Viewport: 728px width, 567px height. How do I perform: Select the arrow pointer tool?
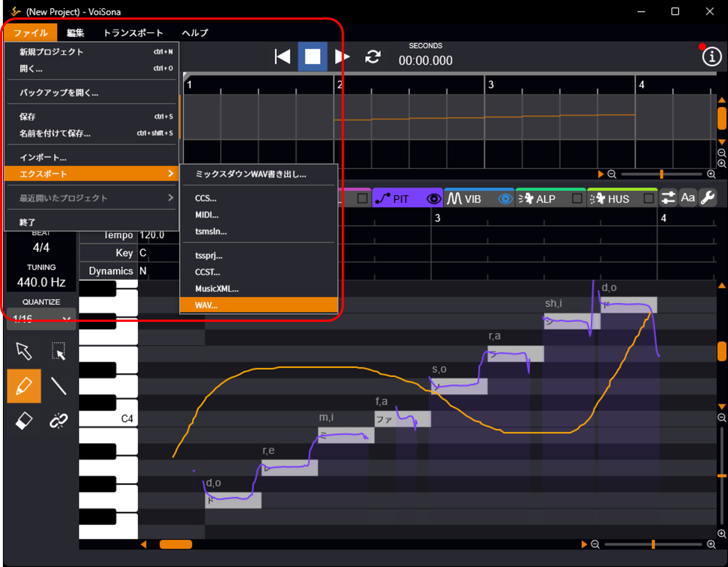[x=24, y=351]
